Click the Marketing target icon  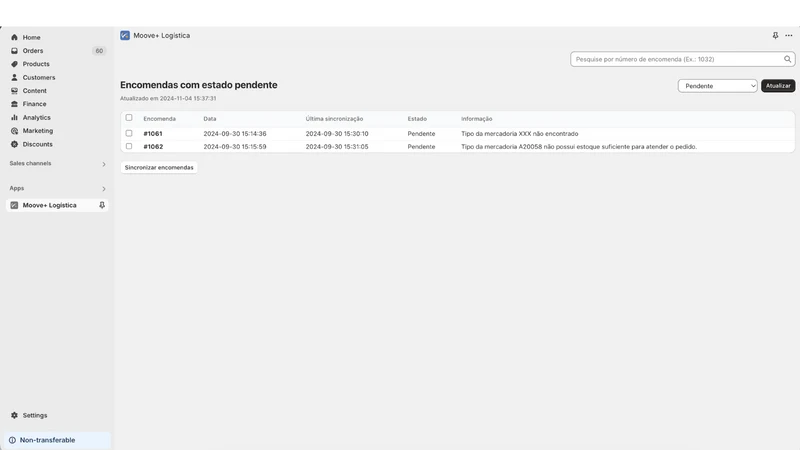14,131
